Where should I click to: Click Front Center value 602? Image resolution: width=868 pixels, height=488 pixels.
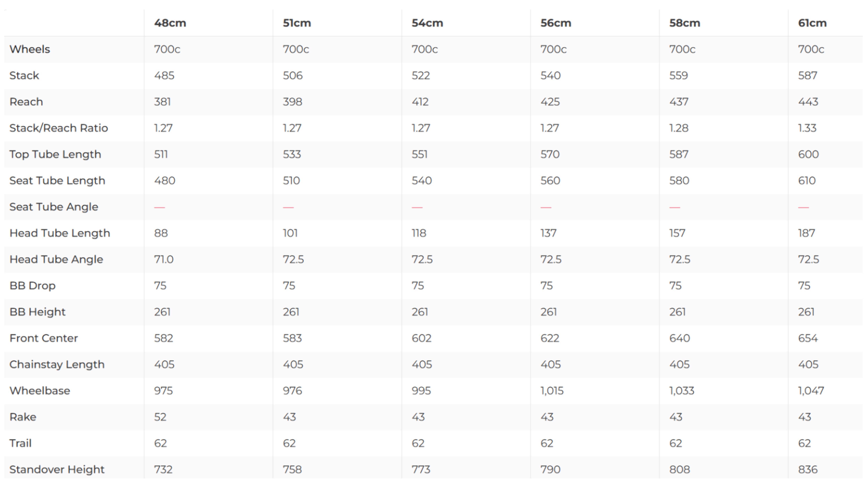(422, 338)
